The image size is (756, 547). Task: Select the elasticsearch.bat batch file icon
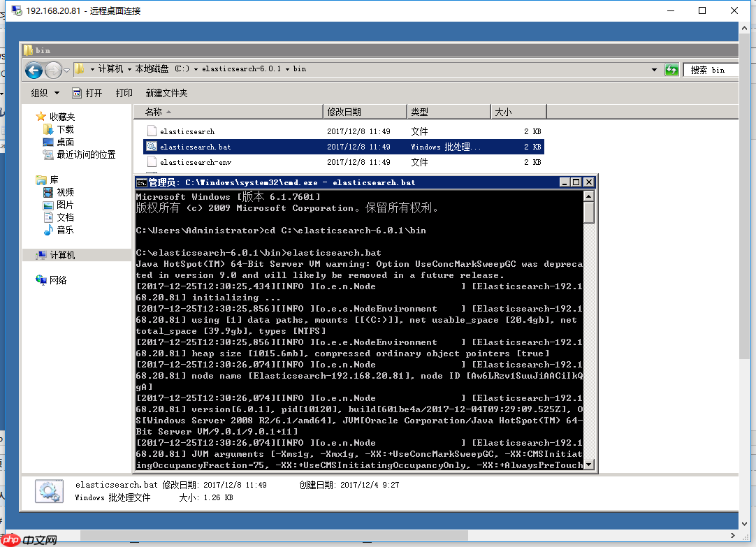(151, 147)
